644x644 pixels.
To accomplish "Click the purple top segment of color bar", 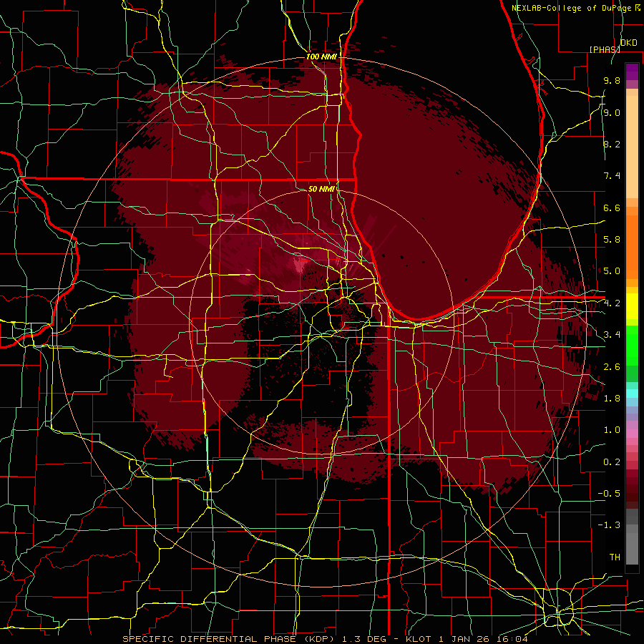I will tap(632, 72).
